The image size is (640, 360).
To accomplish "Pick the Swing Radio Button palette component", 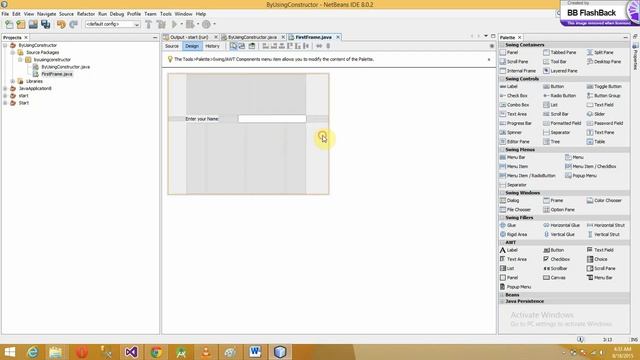I will [x=559, y=96].
